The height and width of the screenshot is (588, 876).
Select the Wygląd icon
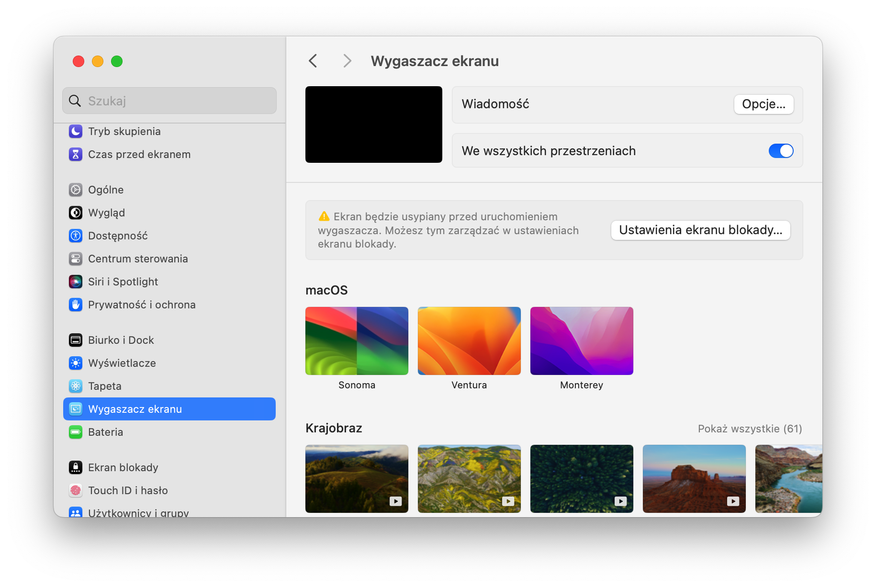pyautogui.click(x=76, y=213)
